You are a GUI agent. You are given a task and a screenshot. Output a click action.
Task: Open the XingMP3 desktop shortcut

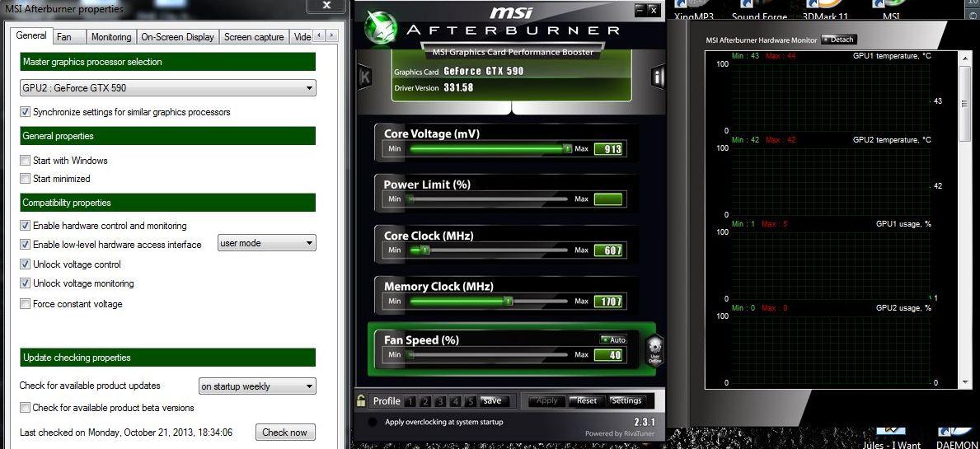coord(694,10)
